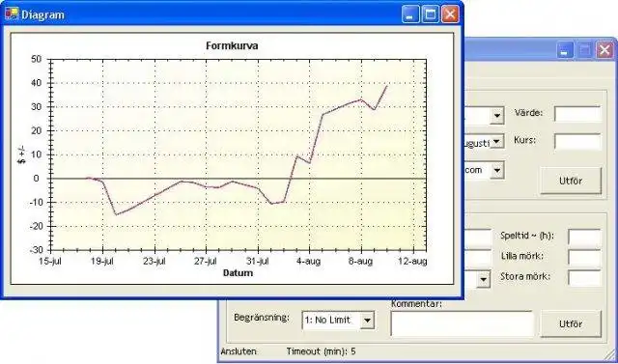Image resolution: width=618 pixels, height=364 pixels.
Task: Click the Speltid (h) input field
Action: 584,238
